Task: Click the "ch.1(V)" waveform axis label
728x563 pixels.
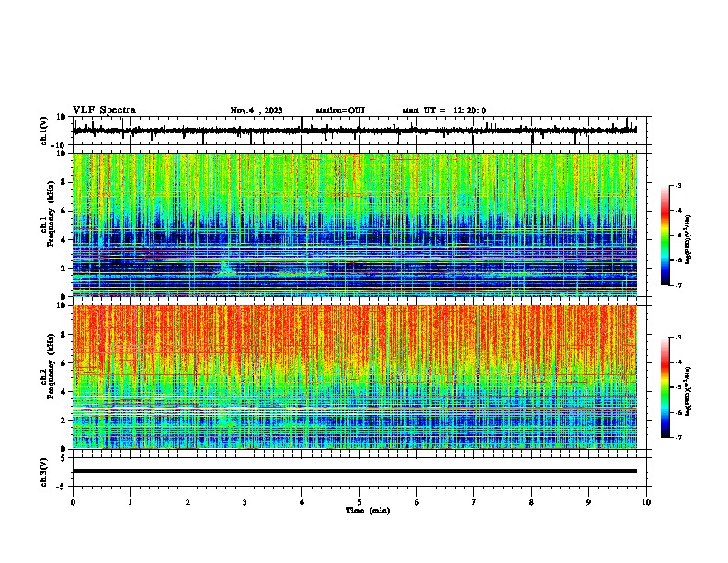Action: (44, 131)
